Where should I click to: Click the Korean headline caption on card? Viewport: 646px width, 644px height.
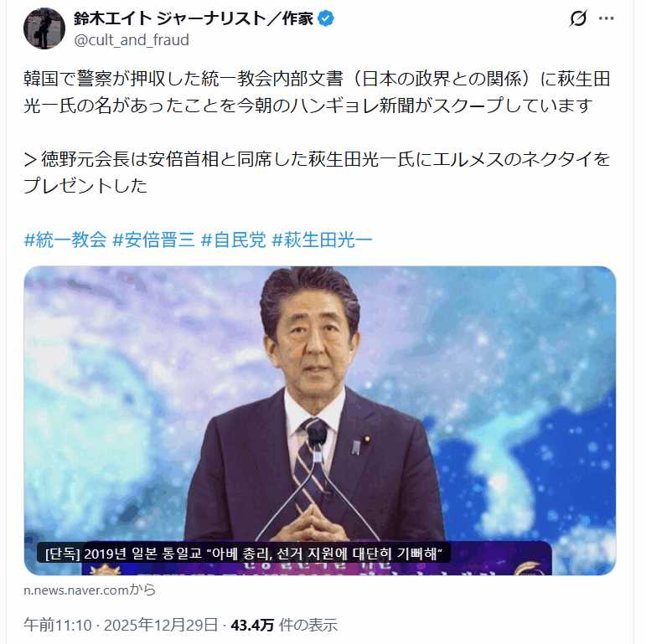coord(243,553)
